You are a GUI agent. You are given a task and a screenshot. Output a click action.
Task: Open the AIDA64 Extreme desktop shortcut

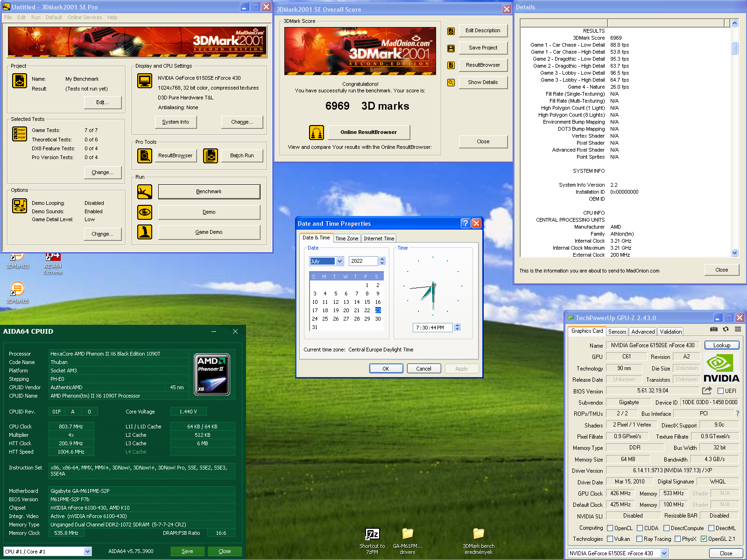53,264
